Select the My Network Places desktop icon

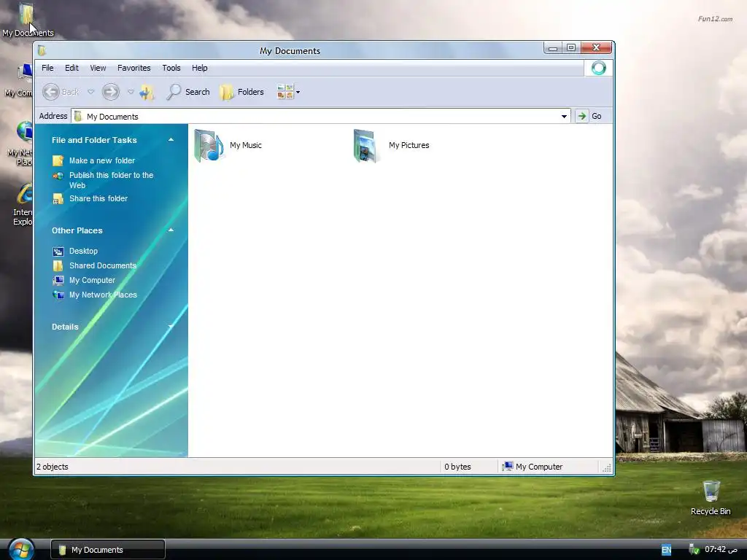pyautogui.click(x=21, y=143)
